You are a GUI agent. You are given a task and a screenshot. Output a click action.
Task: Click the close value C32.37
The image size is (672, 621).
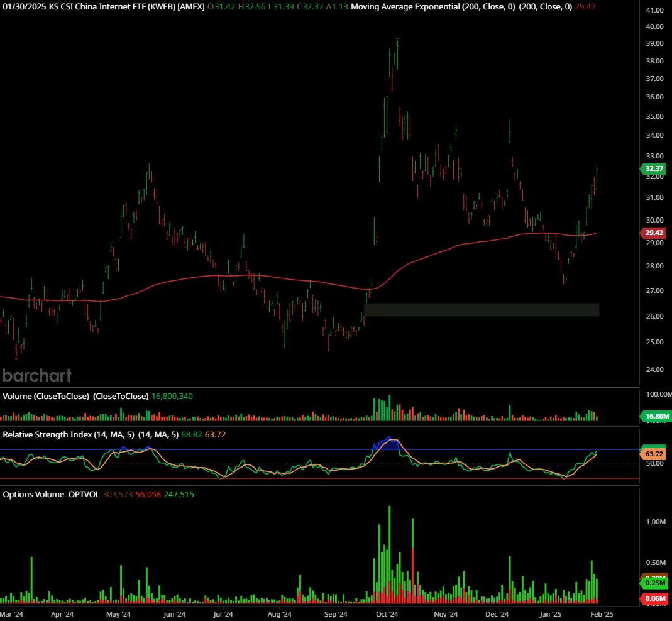[x=309, y=6]
